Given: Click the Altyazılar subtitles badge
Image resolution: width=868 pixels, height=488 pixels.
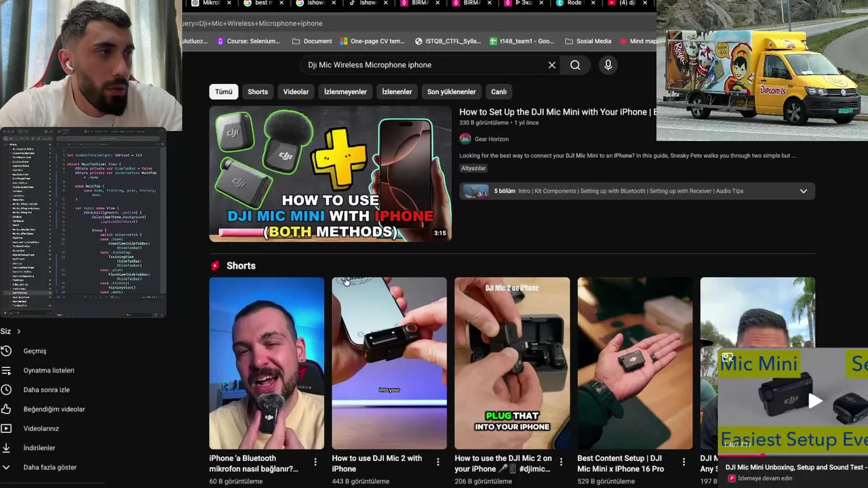Looking at the screenshot, I should coord(473,168).
